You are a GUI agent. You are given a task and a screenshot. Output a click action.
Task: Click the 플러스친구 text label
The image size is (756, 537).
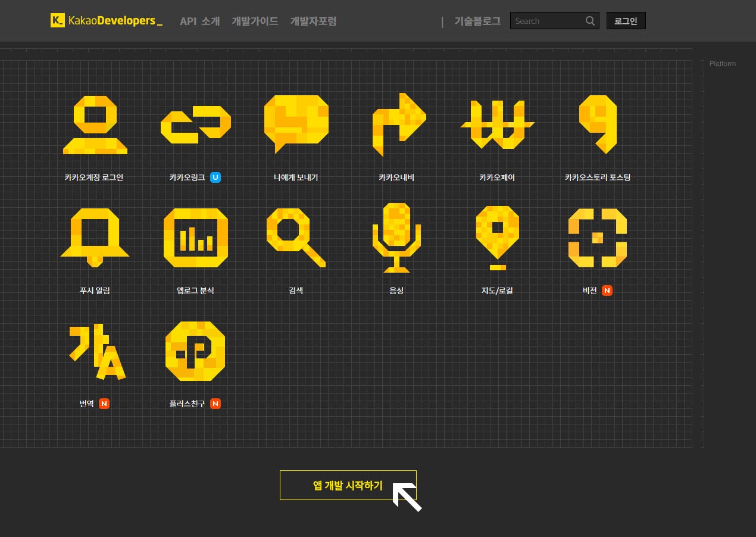coord(187,404)
